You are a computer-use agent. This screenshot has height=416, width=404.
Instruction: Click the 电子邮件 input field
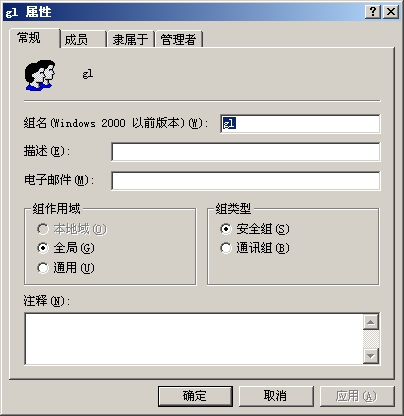(246, 181)
